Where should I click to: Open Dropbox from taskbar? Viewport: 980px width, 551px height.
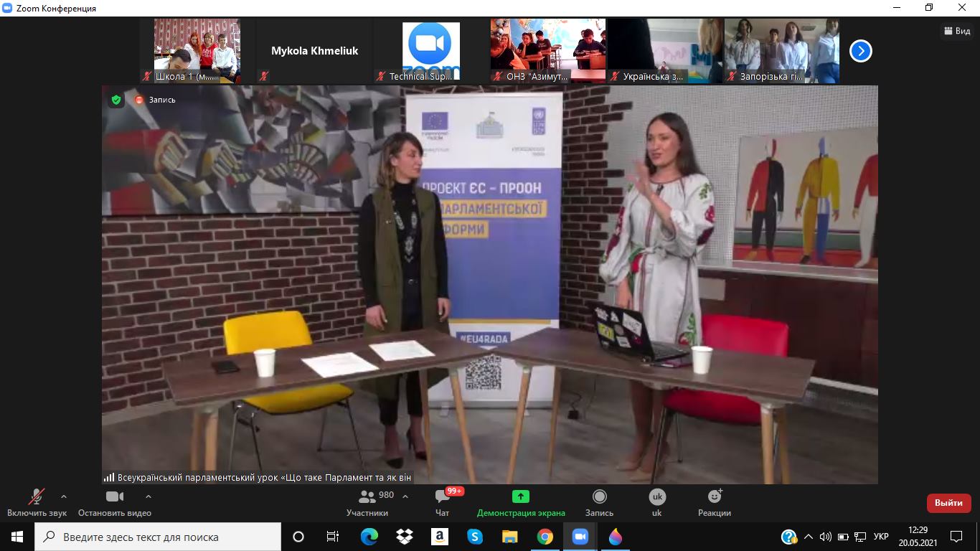coord(404,537)
